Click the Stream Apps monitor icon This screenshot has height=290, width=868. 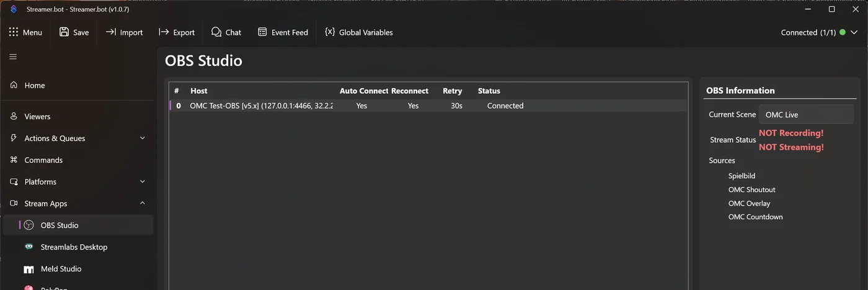[14, 203]
